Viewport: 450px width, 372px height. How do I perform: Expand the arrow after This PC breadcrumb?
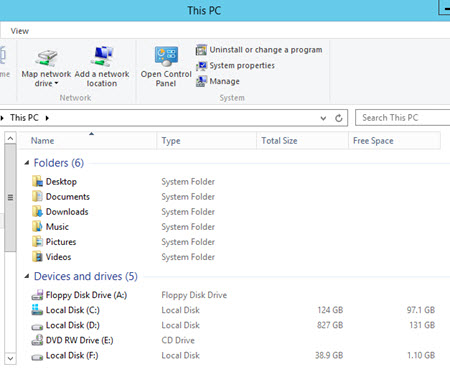(47, 118)
